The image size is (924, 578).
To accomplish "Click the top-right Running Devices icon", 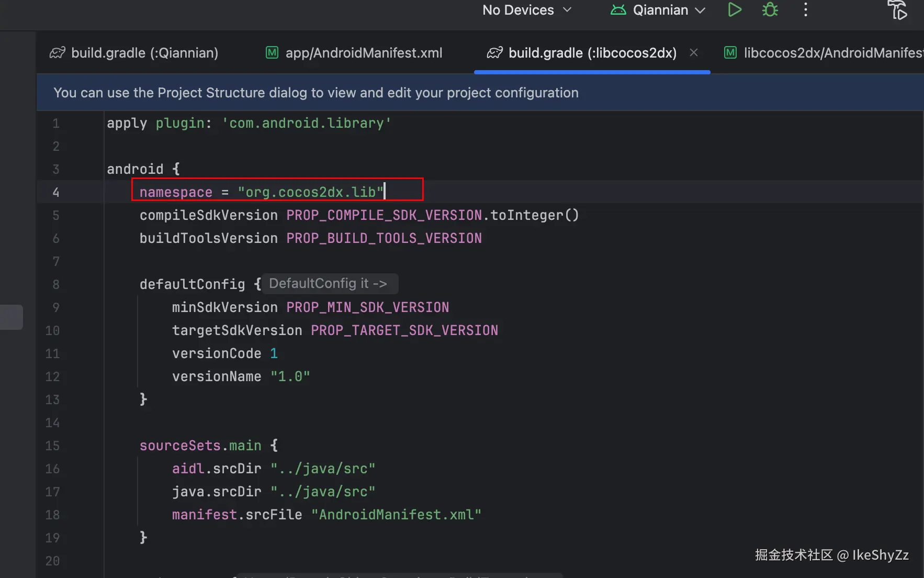I will (897, 10).
